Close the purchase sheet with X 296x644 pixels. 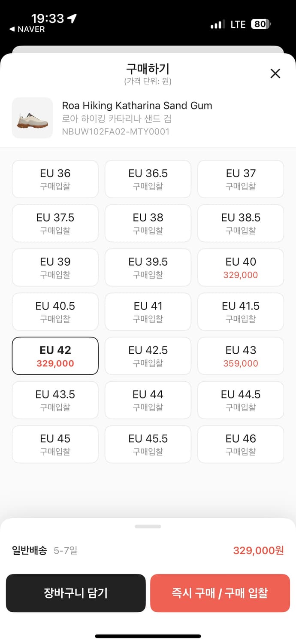coord(275,73)
